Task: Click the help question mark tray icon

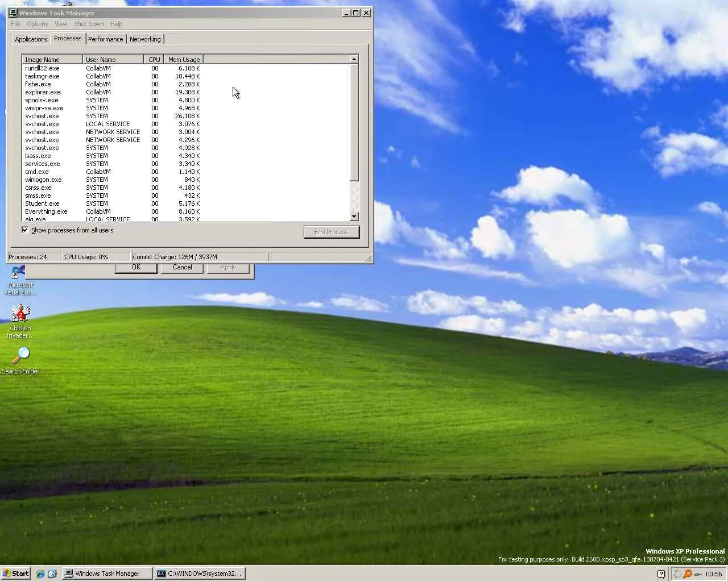Action: (661, 574)
